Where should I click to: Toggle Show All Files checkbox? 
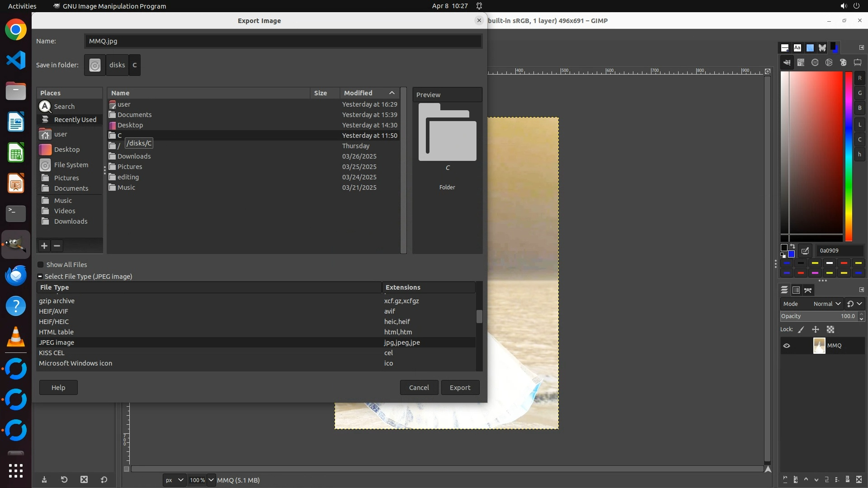coord(41,265)
